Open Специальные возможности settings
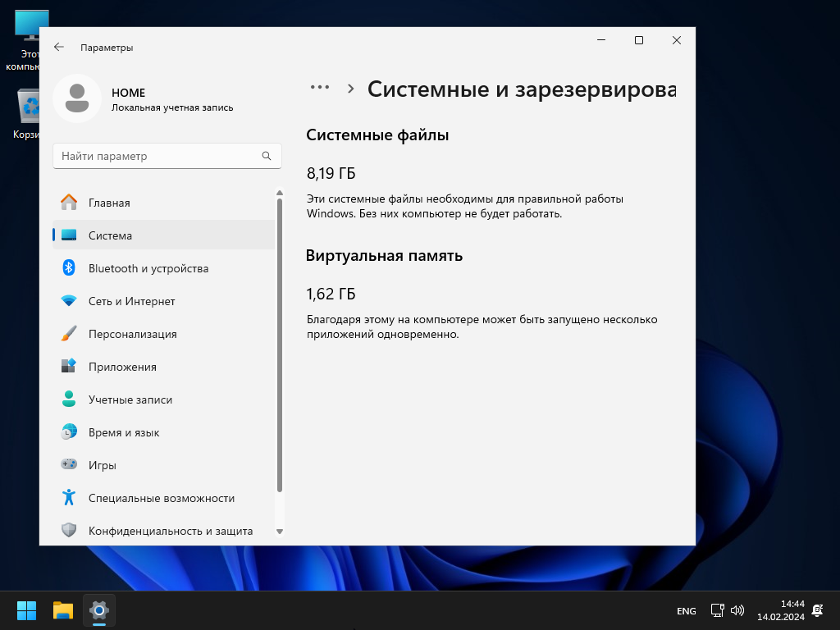Image resolution: width=840 pixels, height=630 pixels. (161, 498)
